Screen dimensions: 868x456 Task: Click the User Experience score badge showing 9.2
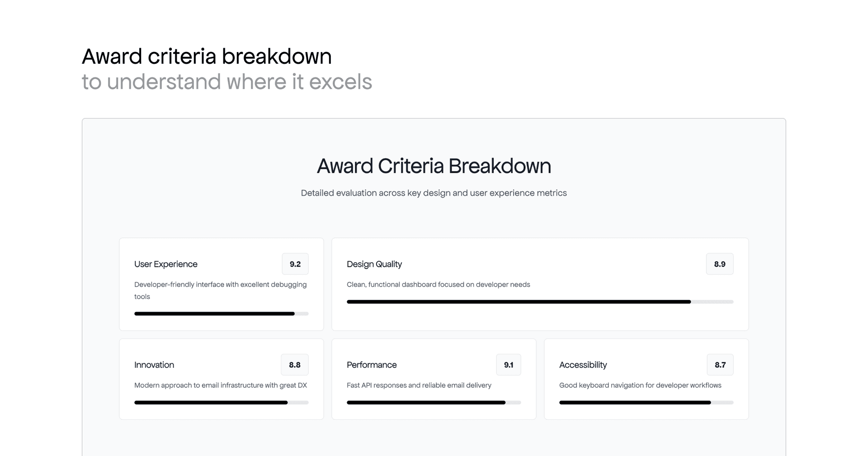pos(295,264)
